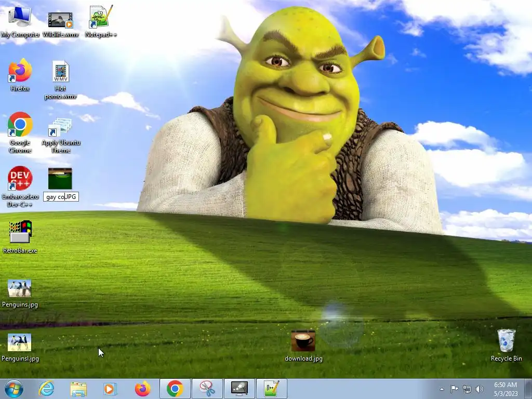
Task: Switch to Notepad++ in the taskbar
Action: pyautogui.click(x=272, y=389)
